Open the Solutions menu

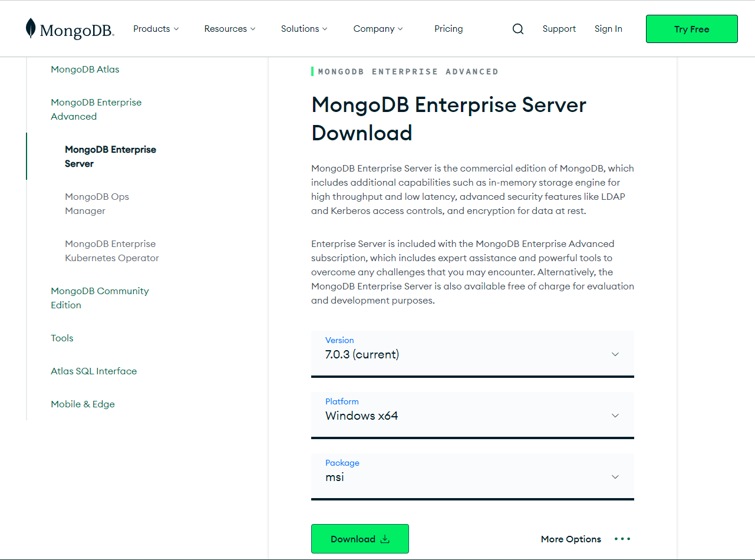point(304,28)
